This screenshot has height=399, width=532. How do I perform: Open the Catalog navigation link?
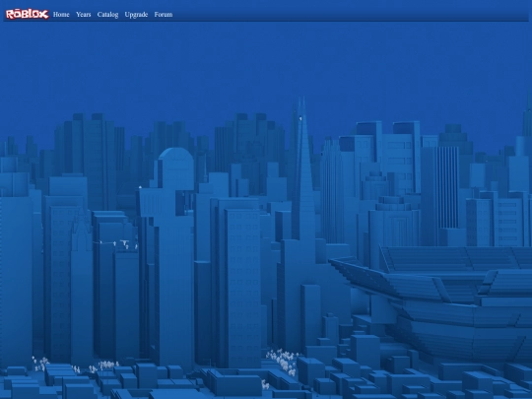click(x=107, y=14)
